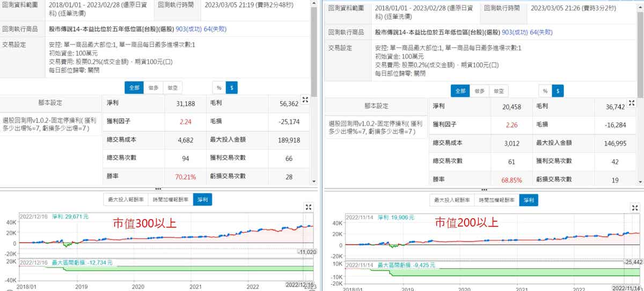The height and width of the screenshot is (291, 644).
Task: Switch left report to percent display
Action: click(x=218, y=88)
